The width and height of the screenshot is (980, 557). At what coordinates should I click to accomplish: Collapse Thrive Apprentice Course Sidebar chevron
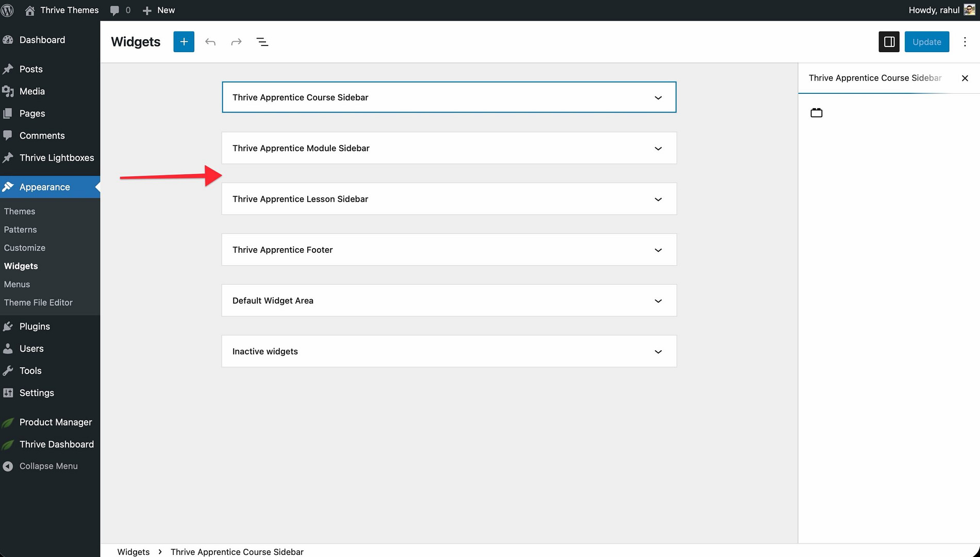pos(658,97)
